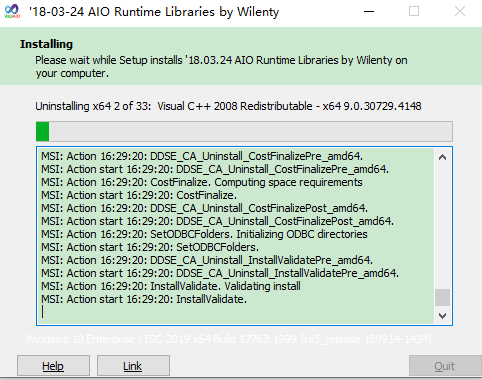Click the log scrollbar down arrow
Viewport: 482px width, 380px height.
point(442,315)
